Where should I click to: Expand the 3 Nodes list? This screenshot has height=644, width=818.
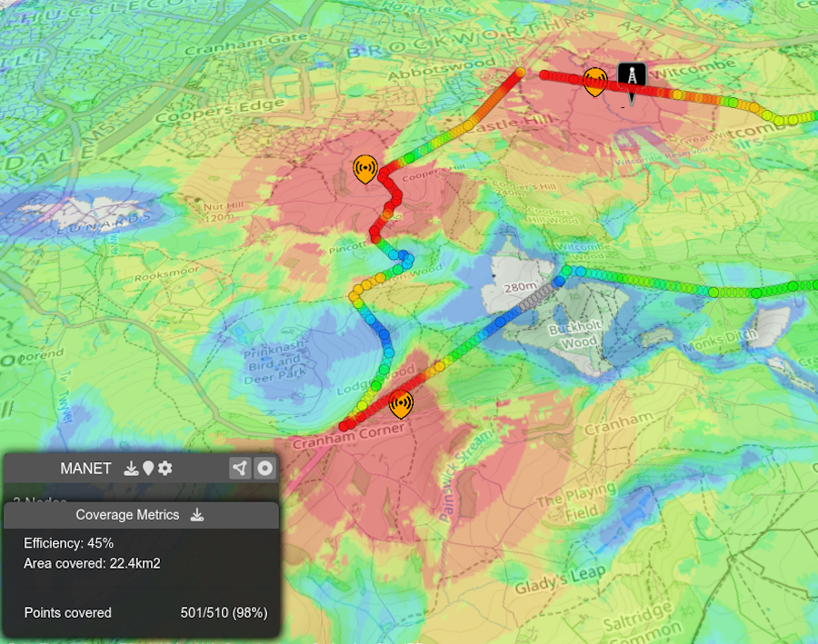click(x=41, y=500)
